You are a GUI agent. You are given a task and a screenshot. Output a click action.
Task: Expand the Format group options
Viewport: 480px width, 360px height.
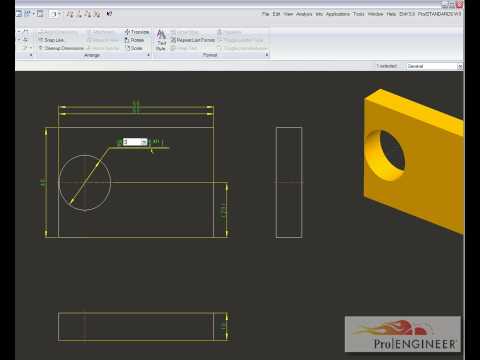267,55
